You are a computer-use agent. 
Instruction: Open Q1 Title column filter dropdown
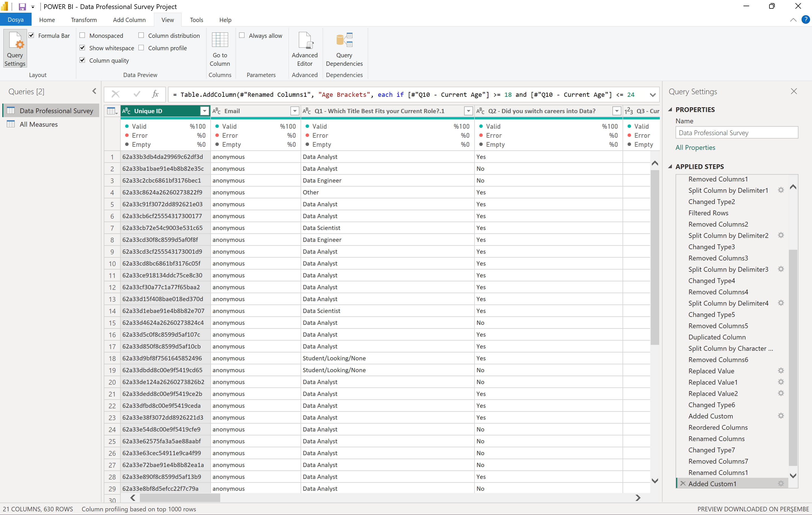468,111
